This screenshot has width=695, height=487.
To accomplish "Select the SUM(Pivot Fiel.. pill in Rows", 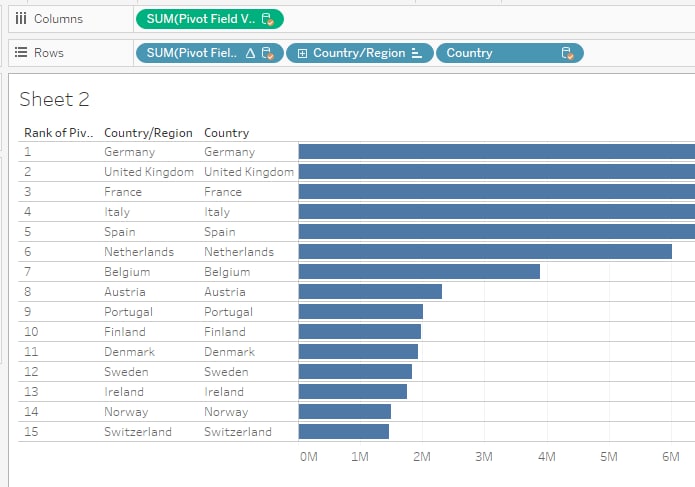I will (210, 53).
